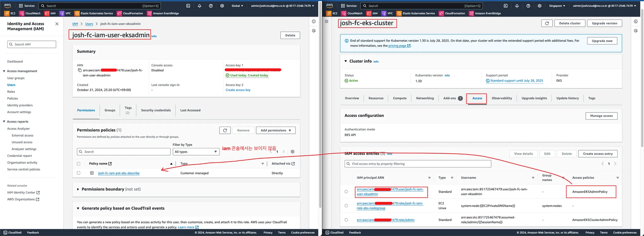Focus Find access entry filter field
644x236 pixels.
[418, 164]
